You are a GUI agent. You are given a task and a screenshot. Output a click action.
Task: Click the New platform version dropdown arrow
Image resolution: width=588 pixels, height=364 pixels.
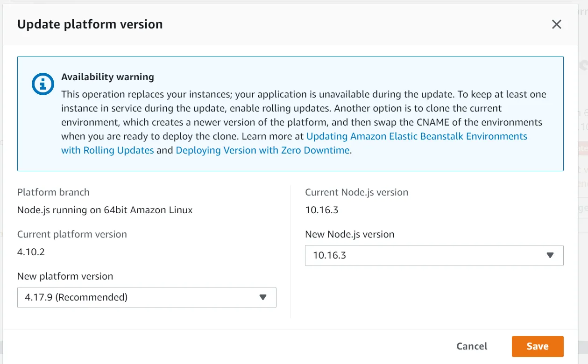pyautogui.click(x=263, y=297)
